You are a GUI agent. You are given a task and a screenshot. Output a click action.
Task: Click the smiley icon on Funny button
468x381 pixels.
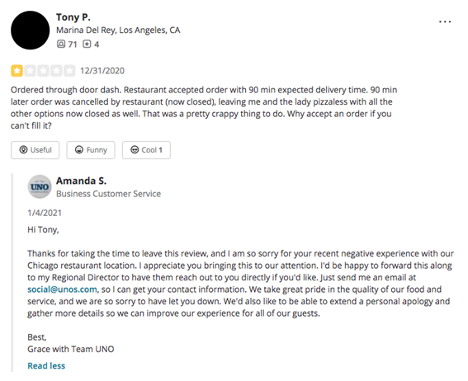coord(79,150)
